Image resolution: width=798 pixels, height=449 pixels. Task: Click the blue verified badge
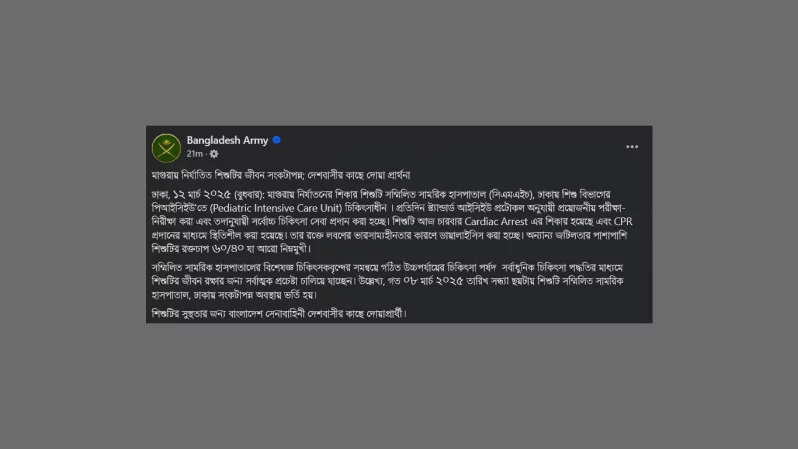[x=276, y=140]
